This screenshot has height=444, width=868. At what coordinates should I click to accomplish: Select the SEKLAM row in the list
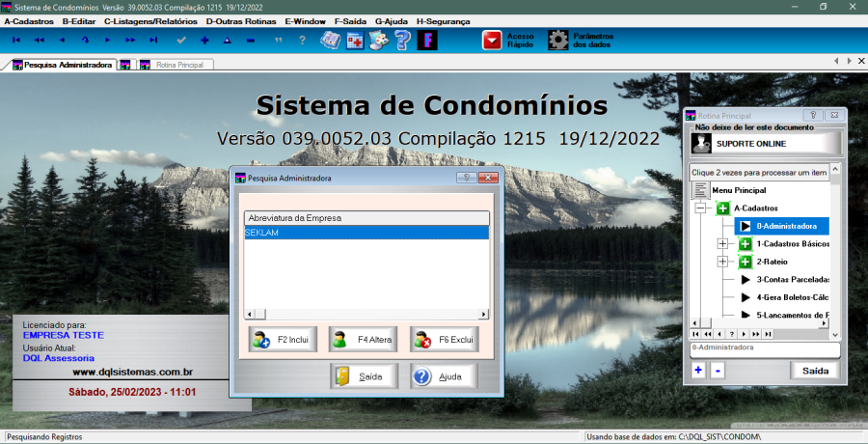point(366,232)
